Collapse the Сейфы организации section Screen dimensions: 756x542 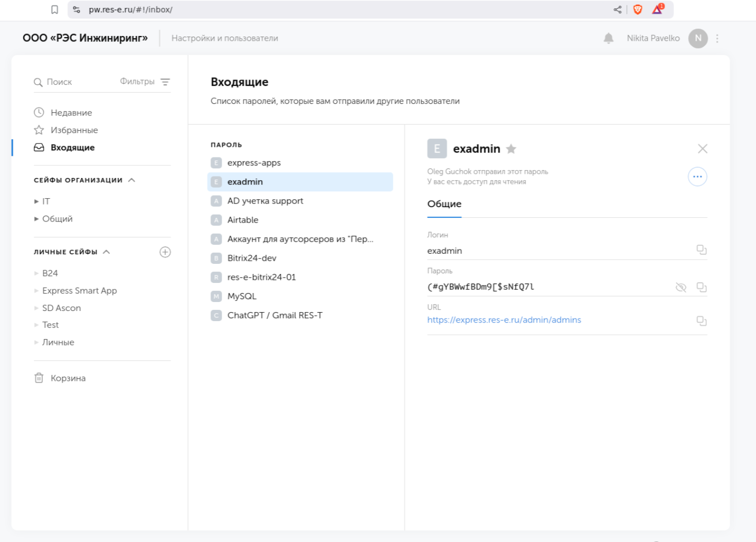132,180
